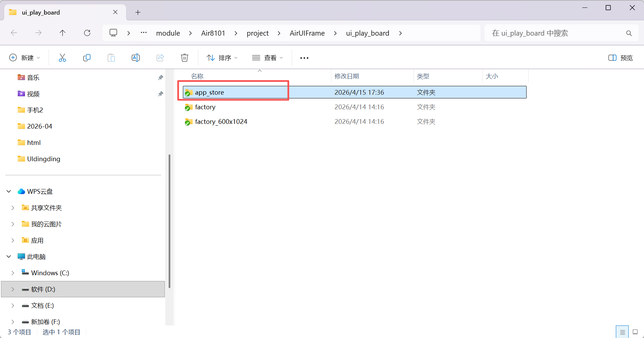This screenshot has height=338, width=644.
Task: Expand the 新加卷 (F:) drive node
Action: (13, 322)
